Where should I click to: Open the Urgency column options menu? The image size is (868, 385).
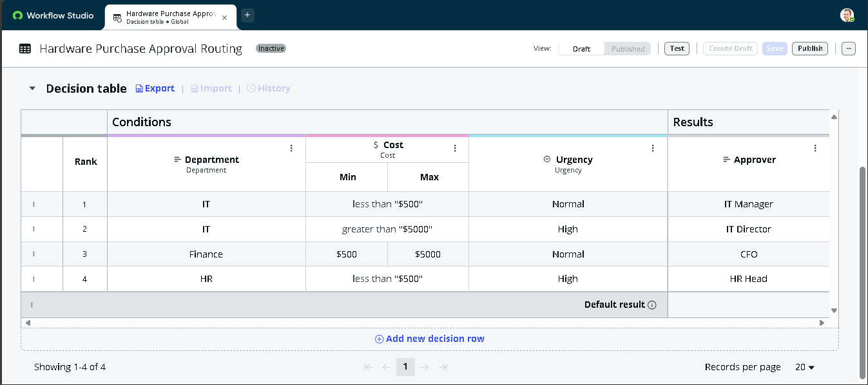653,147
